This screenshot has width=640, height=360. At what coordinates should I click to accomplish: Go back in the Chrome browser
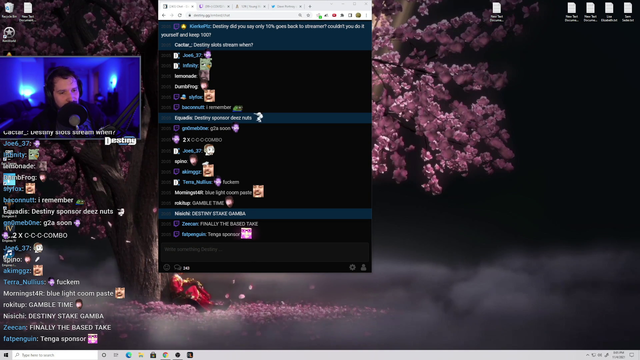(x=164, y=15)
